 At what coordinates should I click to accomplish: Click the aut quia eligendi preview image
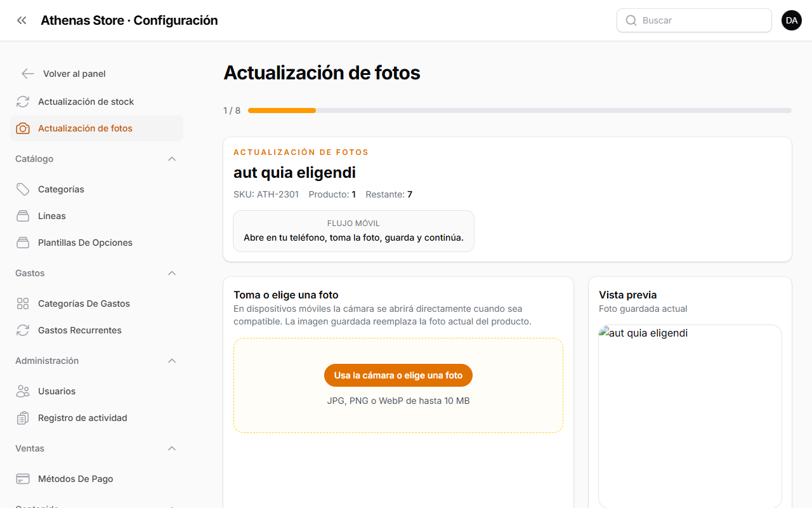690,416
